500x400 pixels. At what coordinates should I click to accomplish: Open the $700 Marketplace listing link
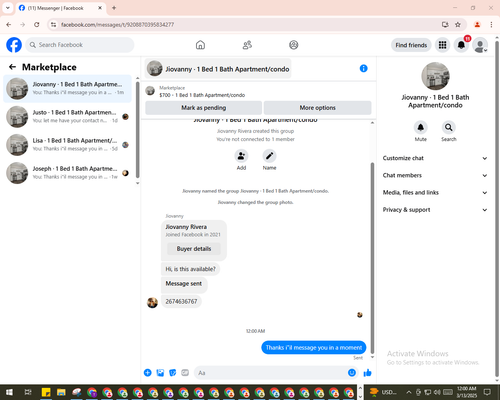coord(202,95)
